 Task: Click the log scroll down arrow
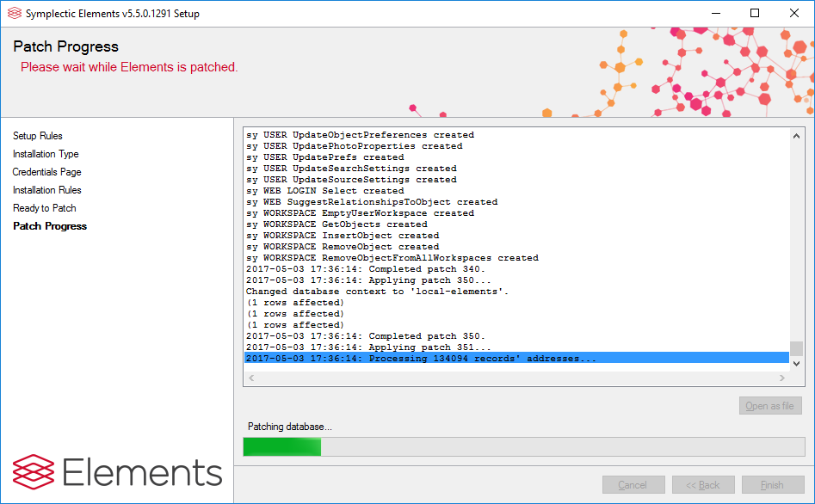796,364
